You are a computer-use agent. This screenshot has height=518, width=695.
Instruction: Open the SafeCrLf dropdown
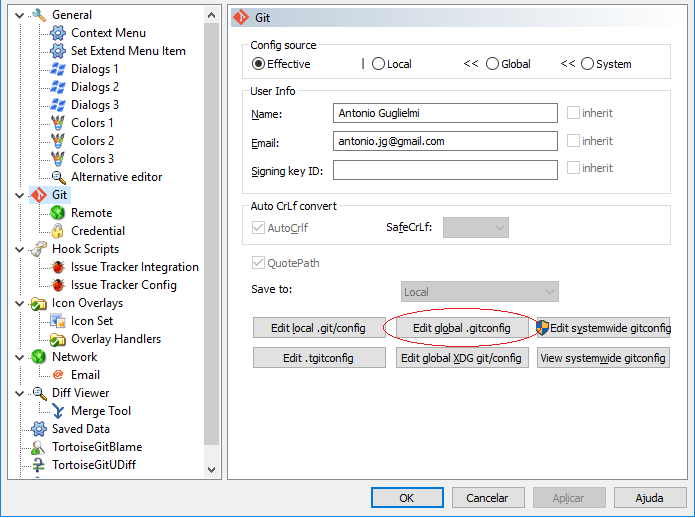coord(476,227)
